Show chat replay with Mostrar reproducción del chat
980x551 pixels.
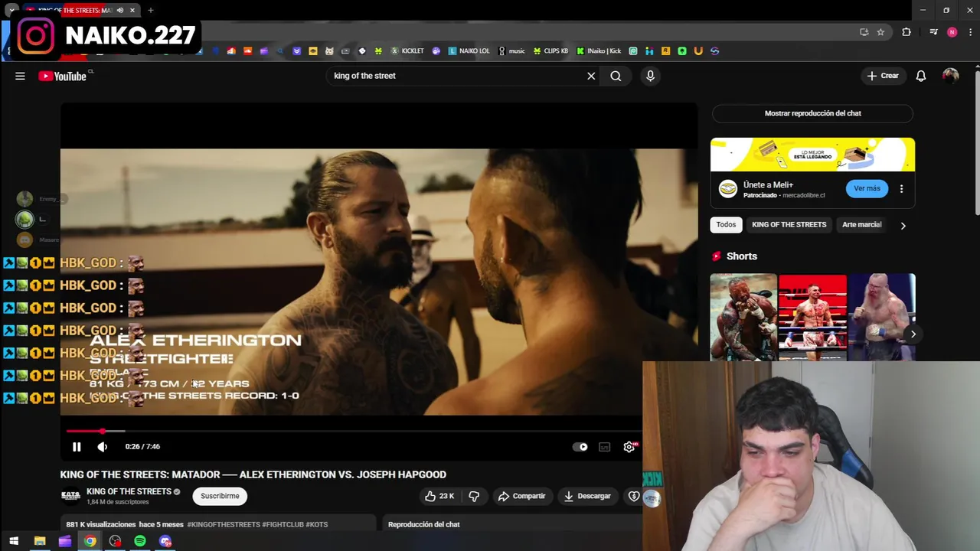[812, 113]
